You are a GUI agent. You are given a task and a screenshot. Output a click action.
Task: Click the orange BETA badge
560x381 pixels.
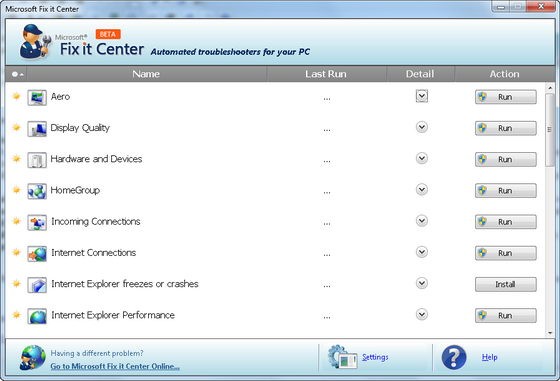click(x=108, y=34)
